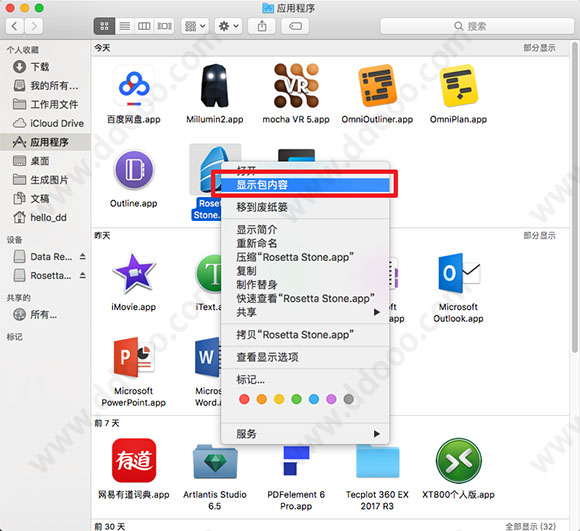Select the XT800个人版.app icon

coord(458,460)
